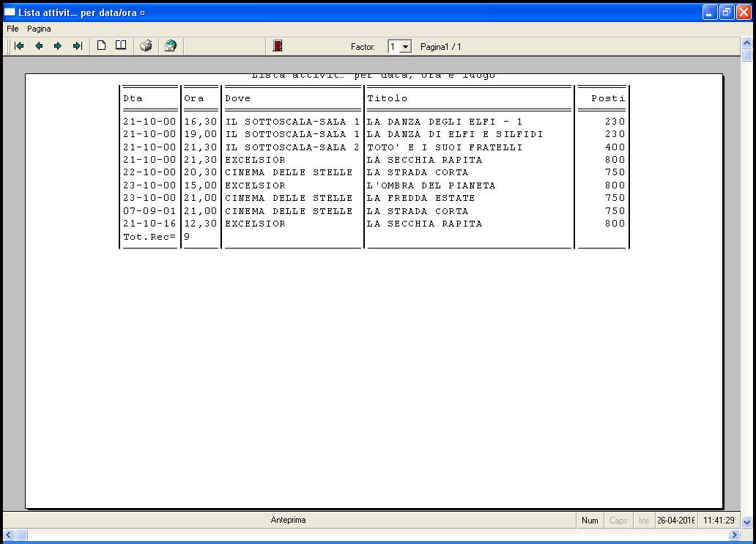Click the time value 16,30
This screenshot has width=756, height=544.
(201, 122)
